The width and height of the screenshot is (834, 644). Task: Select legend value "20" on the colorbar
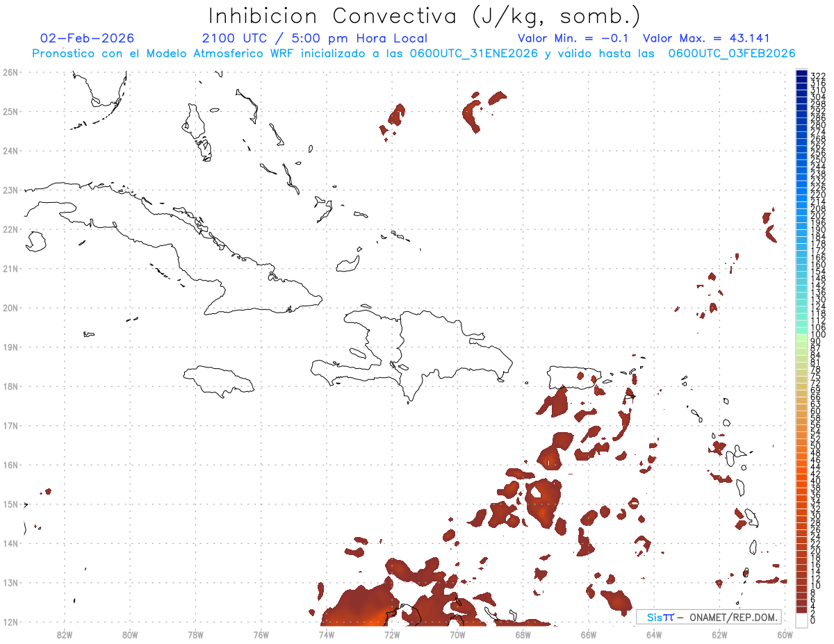coord(816,551)
